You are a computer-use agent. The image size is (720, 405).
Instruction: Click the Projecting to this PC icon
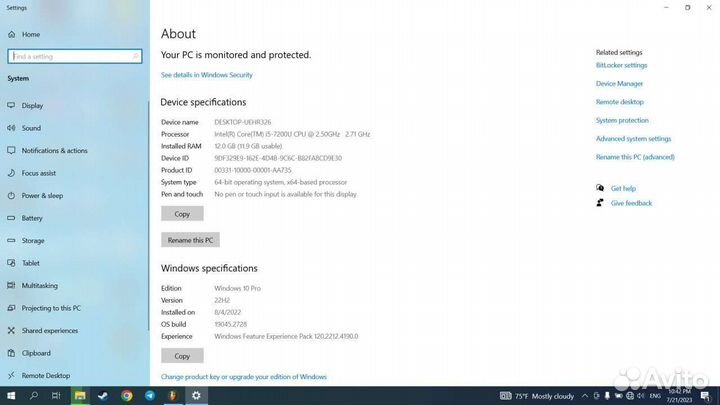click(11, 308)
